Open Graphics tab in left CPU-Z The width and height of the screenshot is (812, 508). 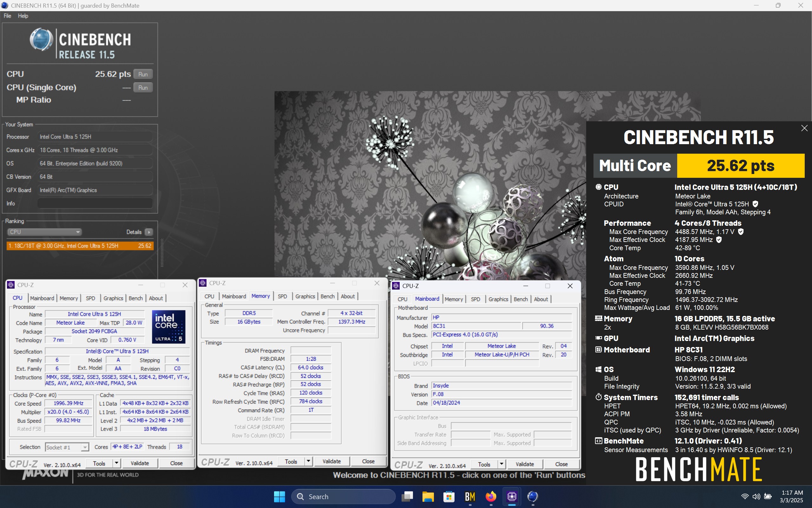pos(113,298)
